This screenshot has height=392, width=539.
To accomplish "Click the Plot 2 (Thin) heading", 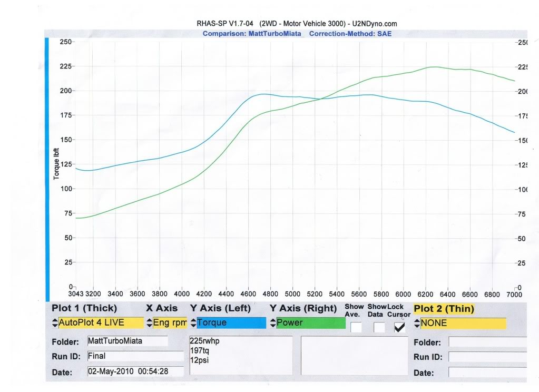I will tap(444, 309).
